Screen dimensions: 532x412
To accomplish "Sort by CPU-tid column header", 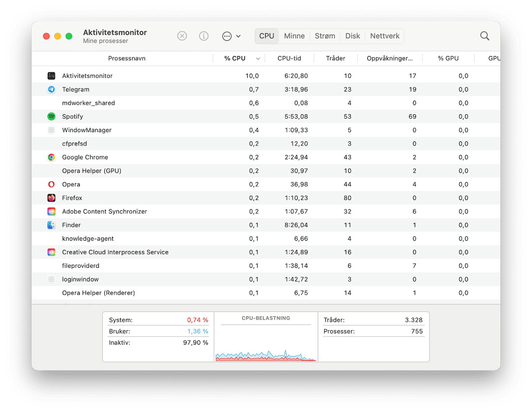I will pos(289,58).
